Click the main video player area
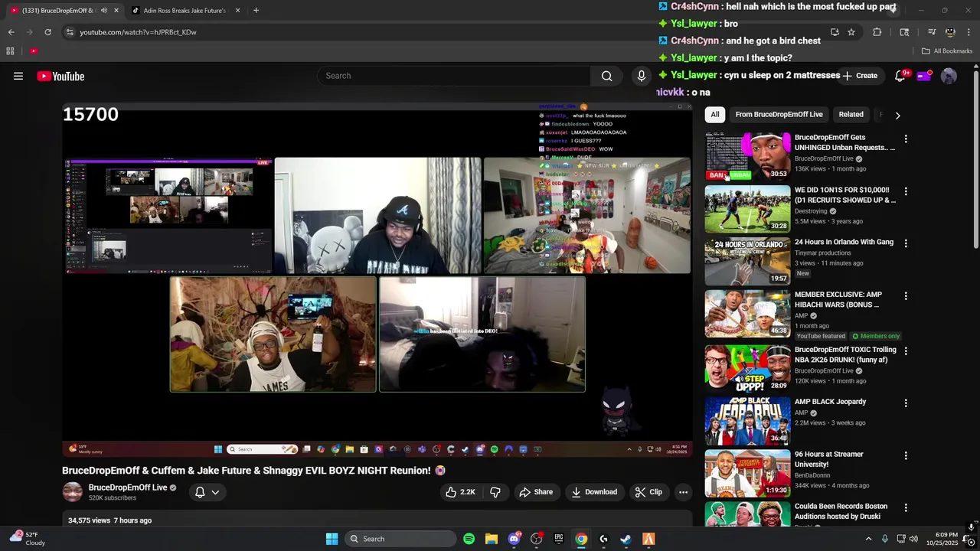This screenshot has height=551, width=980. point(377,279)
